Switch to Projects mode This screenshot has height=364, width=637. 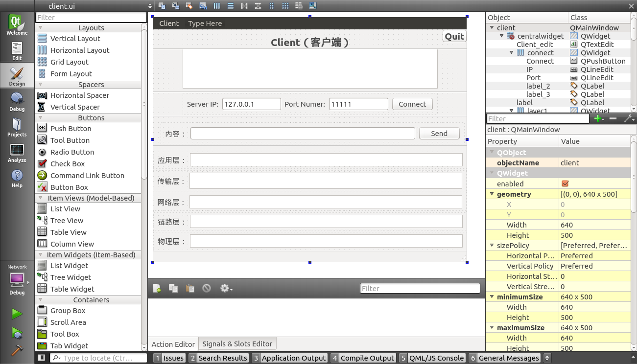tap(17, 127)
